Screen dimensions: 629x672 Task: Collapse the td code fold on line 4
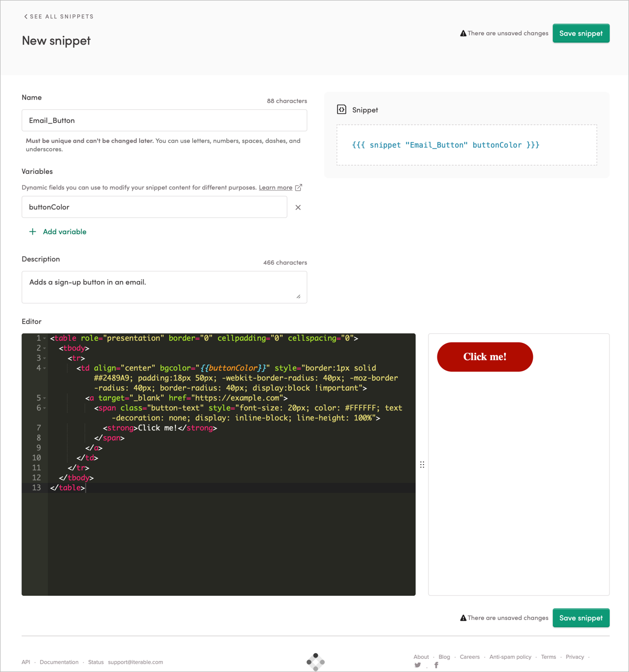[x=44, y=368]
